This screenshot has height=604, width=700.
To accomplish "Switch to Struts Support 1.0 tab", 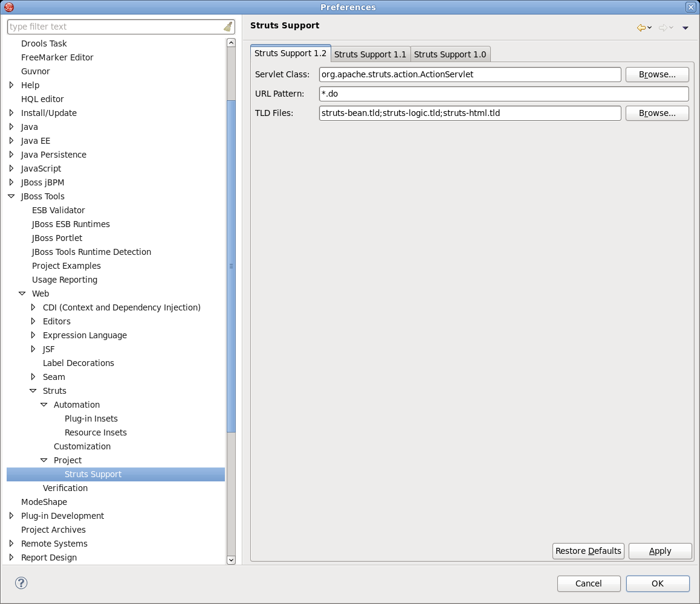I will coord(450,54).
